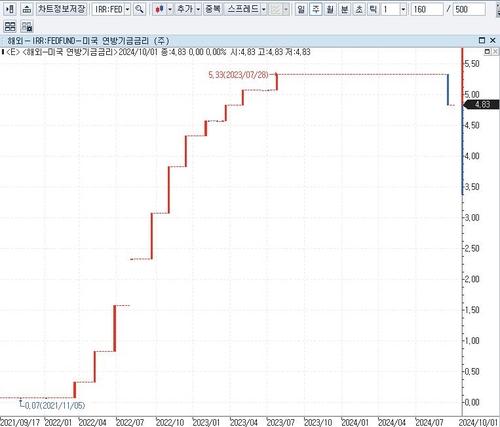Click the print icon in the toolbar
The image size is (500, 427).
pyautogui.click(x=27, y=9)
